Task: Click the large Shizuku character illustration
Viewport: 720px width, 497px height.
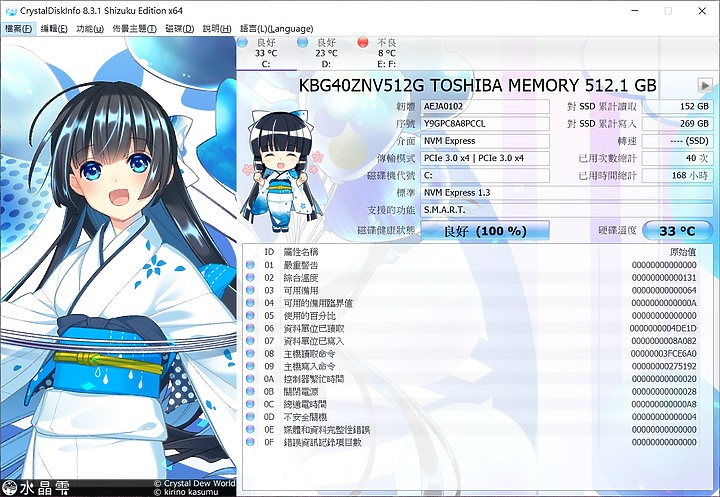Action: tap(118, 259)
